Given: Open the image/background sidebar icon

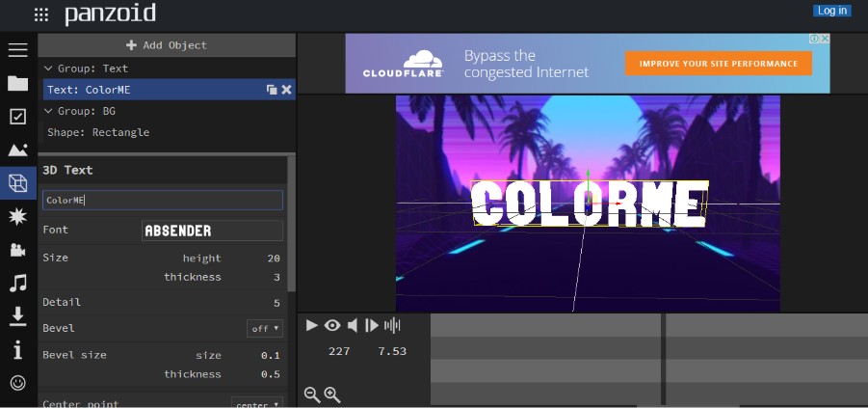Looking at the screenshot, I should click(x=17, y=150).
